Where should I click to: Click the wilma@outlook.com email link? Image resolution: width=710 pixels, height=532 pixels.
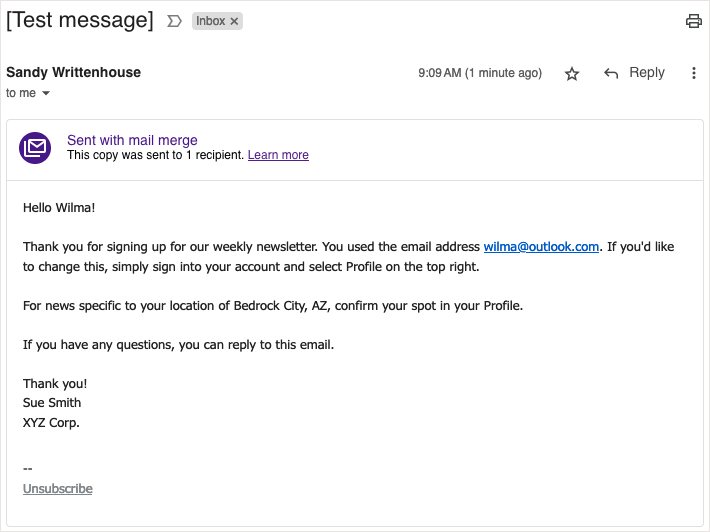(x=541, y=246)
